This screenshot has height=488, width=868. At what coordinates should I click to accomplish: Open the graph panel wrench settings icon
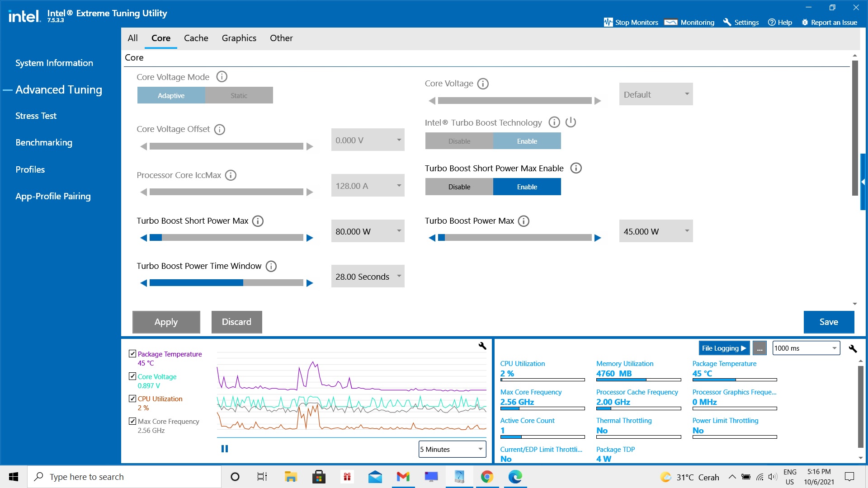coord(482,346)
